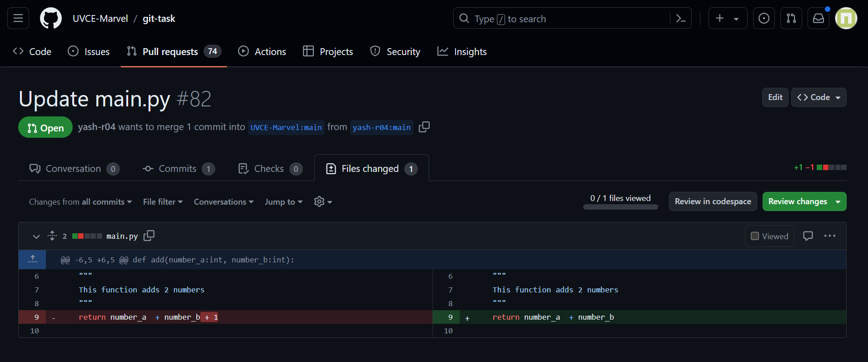
Task: Open the Security tab
Action: coord(395,51)
